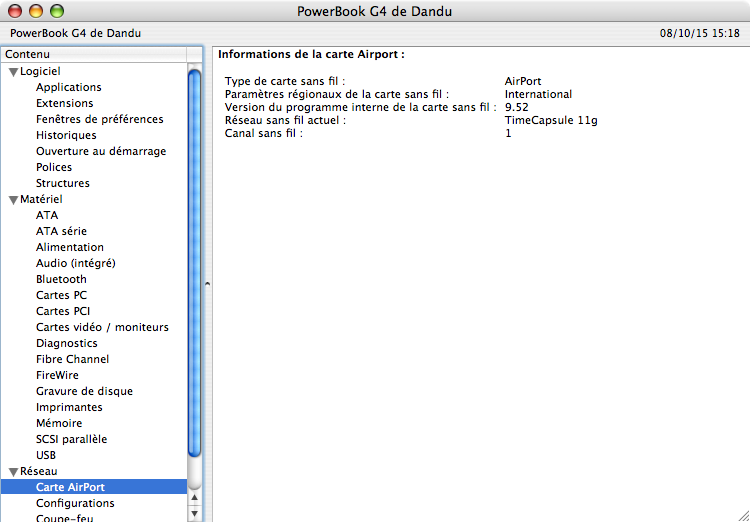Collapse the Logiciel section triangle
This screenshot has height=522, width=750.
[13, 72]
